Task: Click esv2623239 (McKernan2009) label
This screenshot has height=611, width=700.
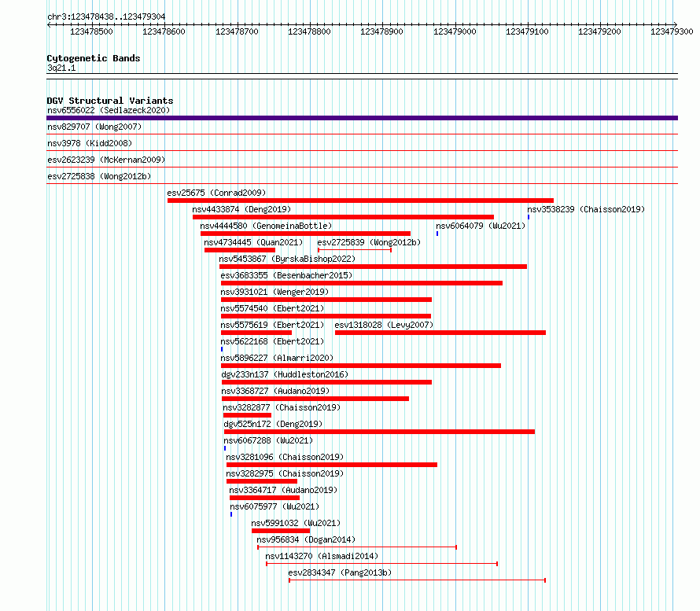Action: (x=106, y=160)
